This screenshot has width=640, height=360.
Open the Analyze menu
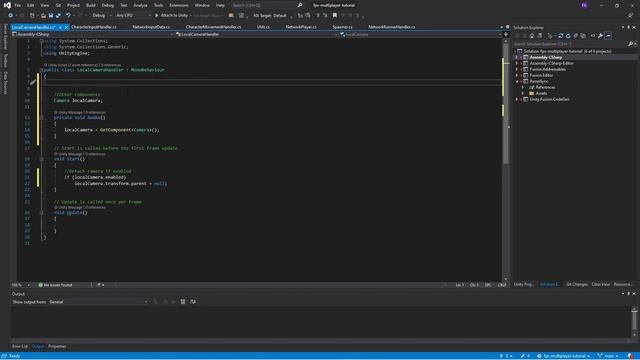(x=140, y=5)
